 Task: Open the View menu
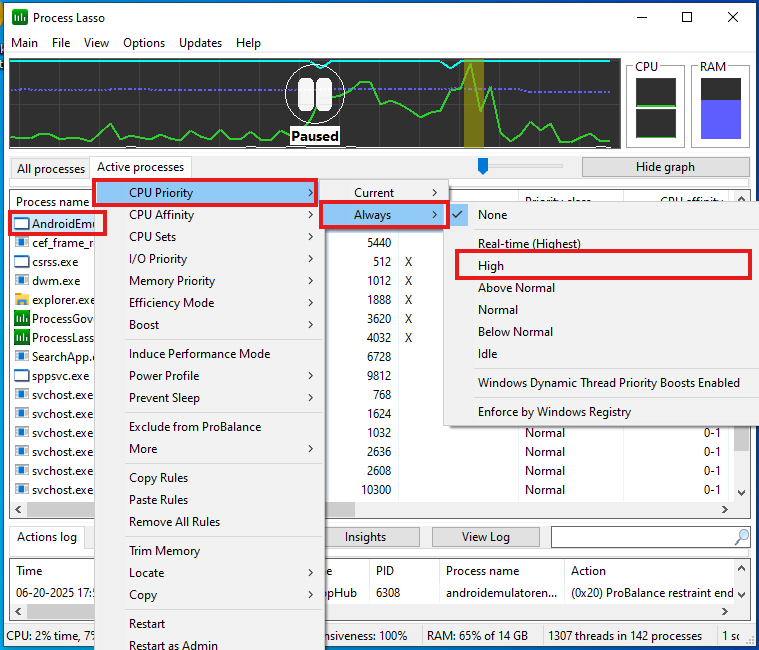96,43
